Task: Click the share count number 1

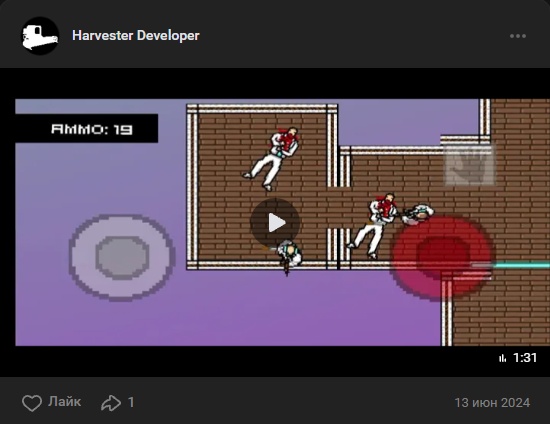Action: 131,402
